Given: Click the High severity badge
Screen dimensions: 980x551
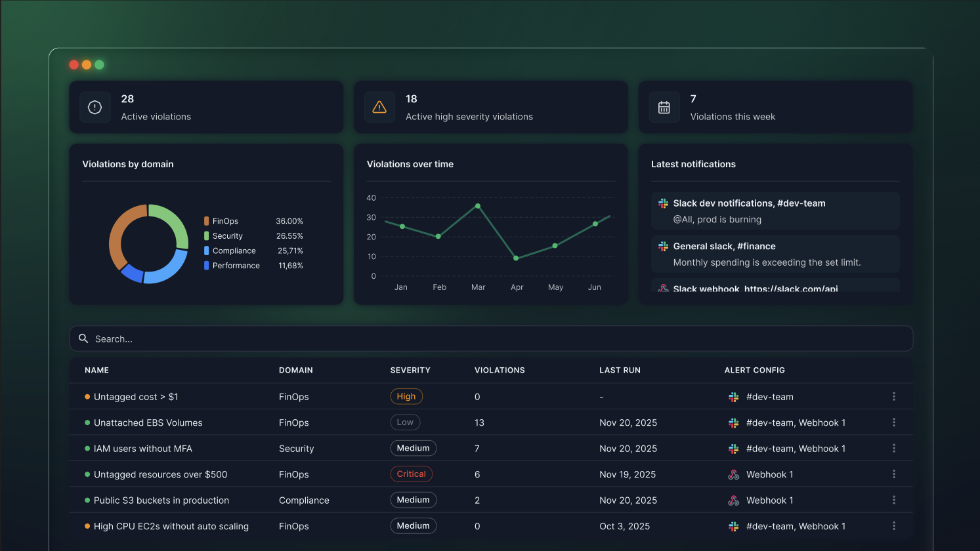Looking at the screenshot, I should [x=406, y=397].
